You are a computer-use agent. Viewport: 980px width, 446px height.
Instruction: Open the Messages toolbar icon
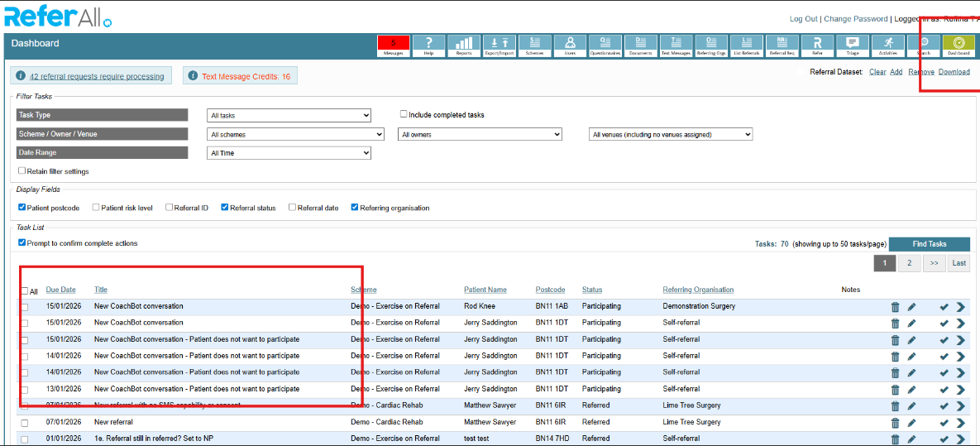[x=393, y=46]
